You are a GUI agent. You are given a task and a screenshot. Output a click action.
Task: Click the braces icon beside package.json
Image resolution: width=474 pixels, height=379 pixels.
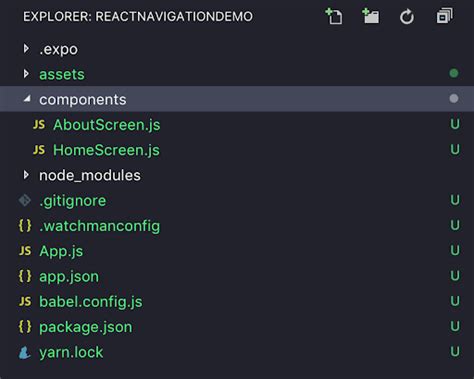25,327
